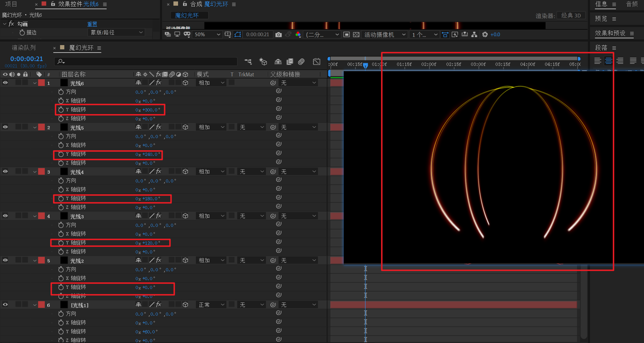Screen dimensions: 644x343
Task: Click the timeline layer search field
Action: [x=146, y=62]
